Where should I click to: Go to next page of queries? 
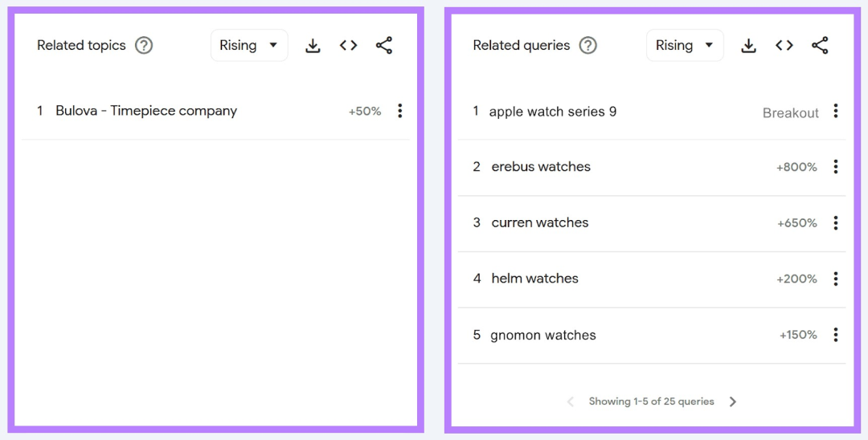[x=732, y=401]
